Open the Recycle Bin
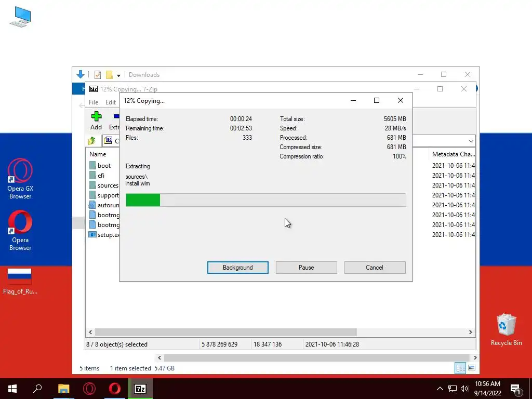Screen dimensions: 532x399 click(506, 329)
